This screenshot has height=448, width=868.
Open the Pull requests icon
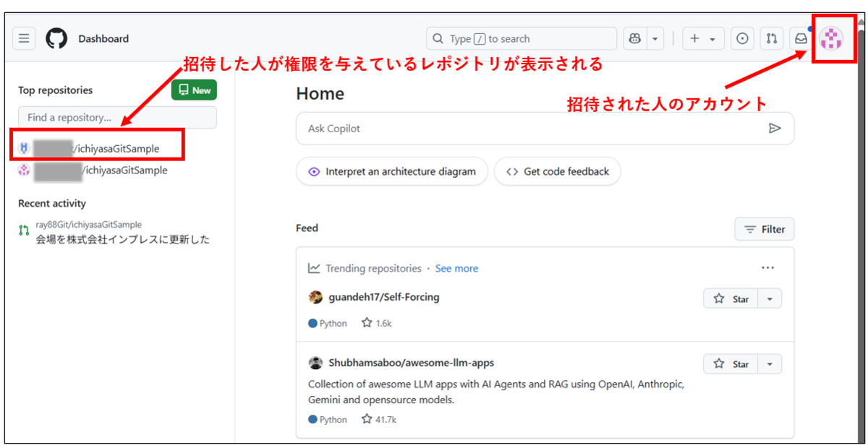click(771, 38)
